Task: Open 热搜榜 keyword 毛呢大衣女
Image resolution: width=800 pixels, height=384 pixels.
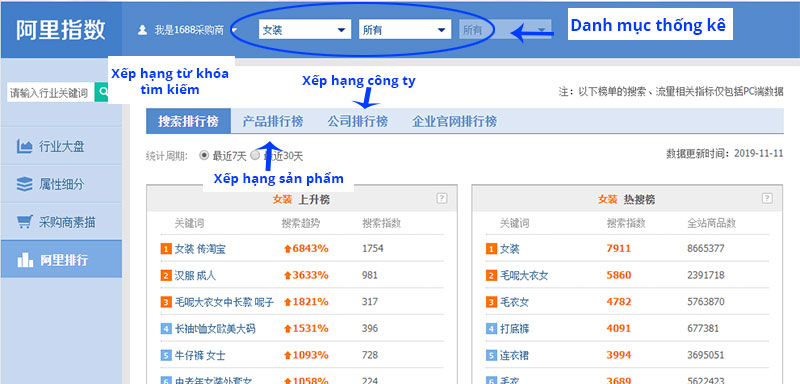Action: [x=524, y=275]
